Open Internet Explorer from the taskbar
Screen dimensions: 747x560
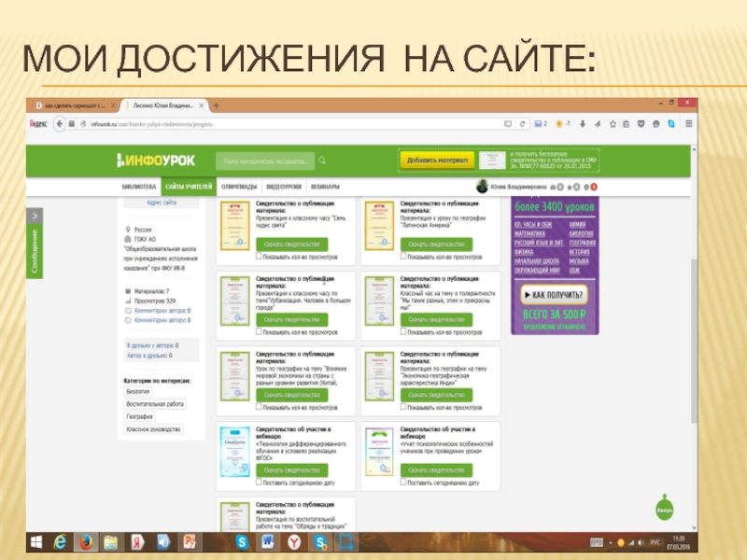point(59,541)
